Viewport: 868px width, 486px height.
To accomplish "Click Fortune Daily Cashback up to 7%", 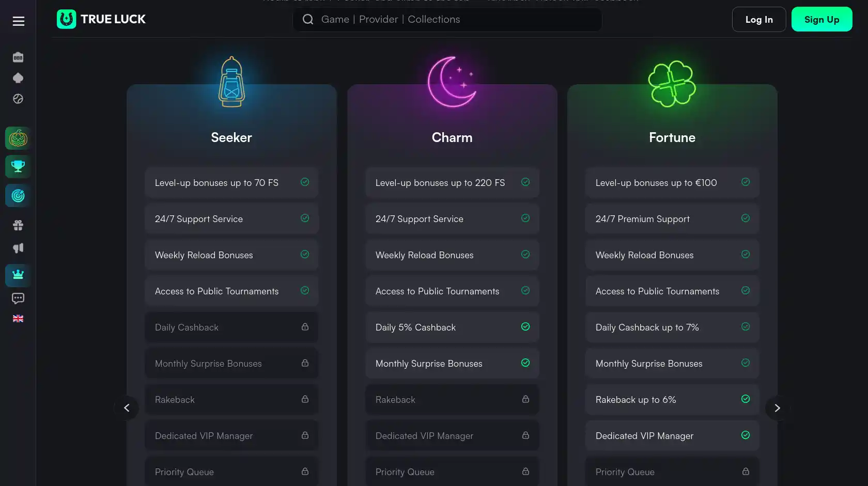I will tap(672, 327).
